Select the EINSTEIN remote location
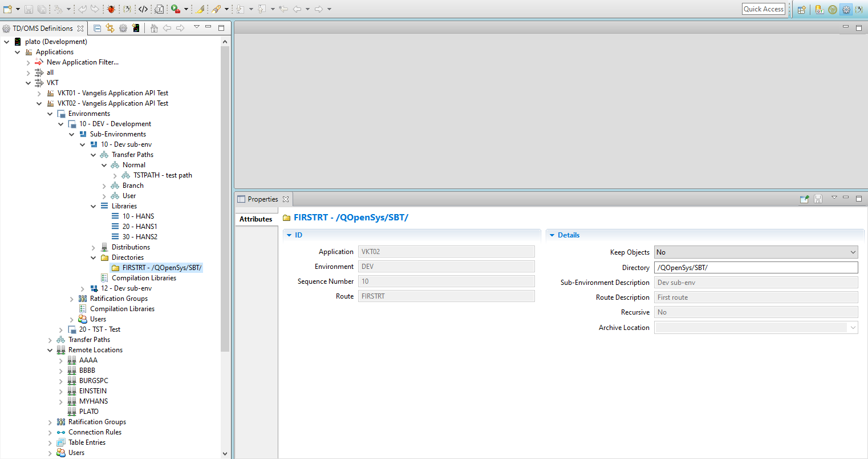Image resolution: width=868 pixels, height=459 pixels. [92, 391]
